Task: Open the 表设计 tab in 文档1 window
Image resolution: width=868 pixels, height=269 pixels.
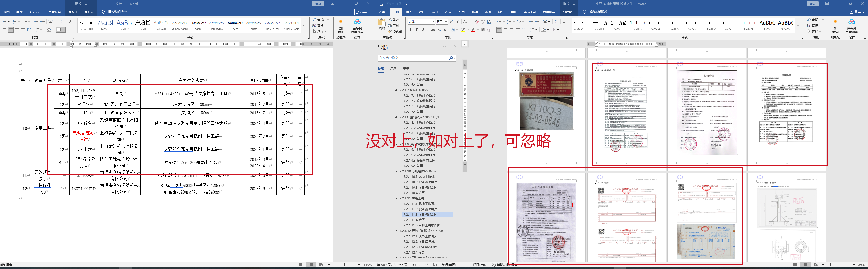Action: 73,12
